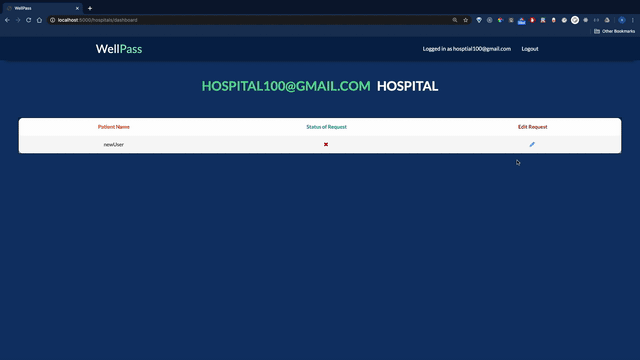Reload the page with the refresh icon
Viewport: 640px width, 360px height.
(x=29, y=20)
